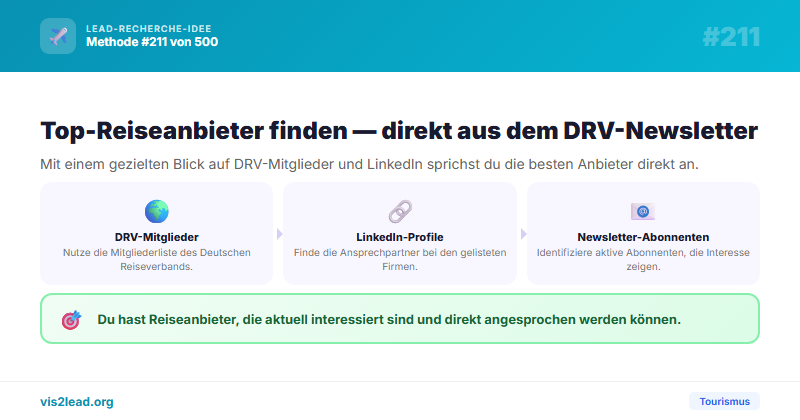Viewport: 800px width, 420px height.
Task: Click the Tourismus tag
Action: [x=724, y=401]
